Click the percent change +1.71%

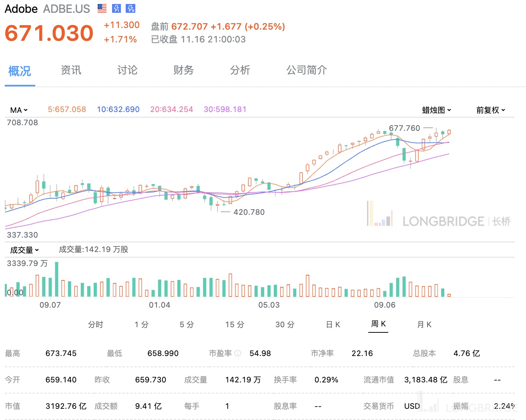[x=120, y=39]
